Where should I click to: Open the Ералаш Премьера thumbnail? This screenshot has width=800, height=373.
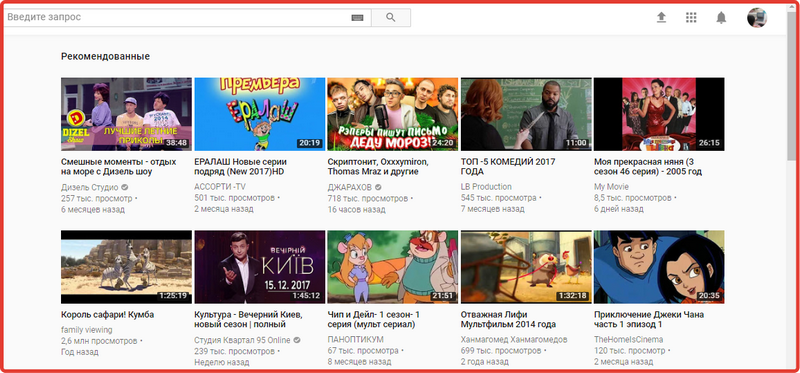coord(260,114)
